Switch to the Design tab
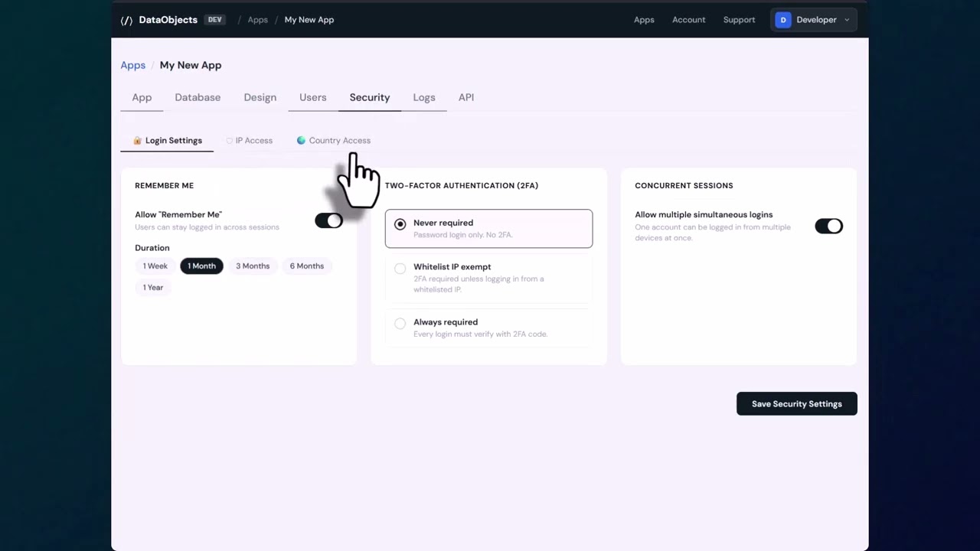980x551 pixels. point(260,98)
